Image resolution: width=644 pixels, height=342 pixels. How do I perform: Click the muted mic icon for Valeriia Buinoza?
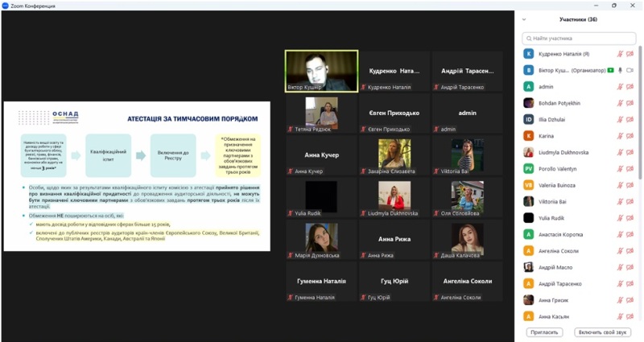click(x=620, y=185)
